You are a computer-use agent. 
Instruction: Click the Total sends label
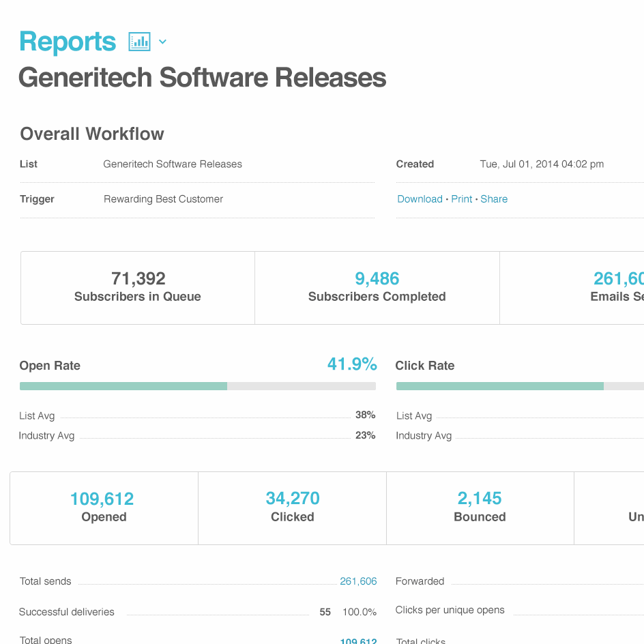coord(45,581)
